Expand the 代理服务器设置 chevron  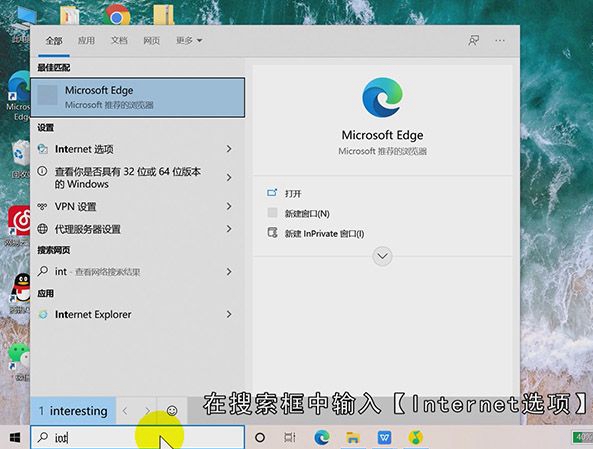[x=229, y=229]
